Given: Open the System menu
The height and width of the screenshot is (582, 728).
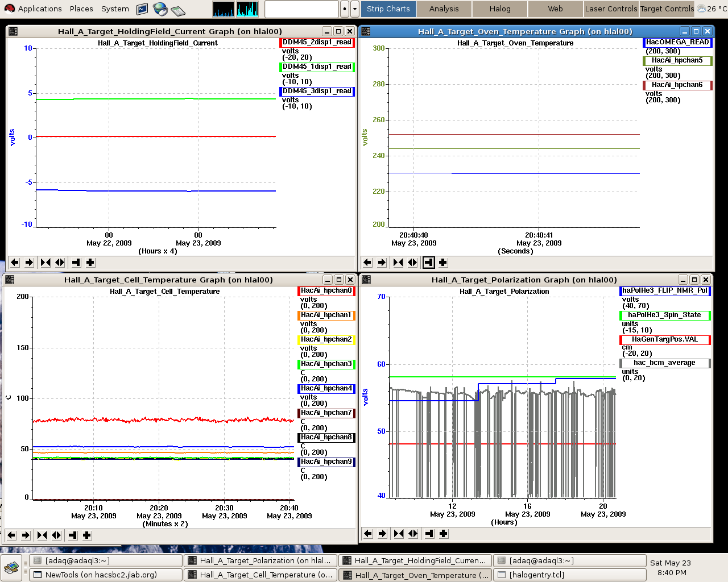Looking at the screenshot, I should pyautogui.click(x=115, y=9).
